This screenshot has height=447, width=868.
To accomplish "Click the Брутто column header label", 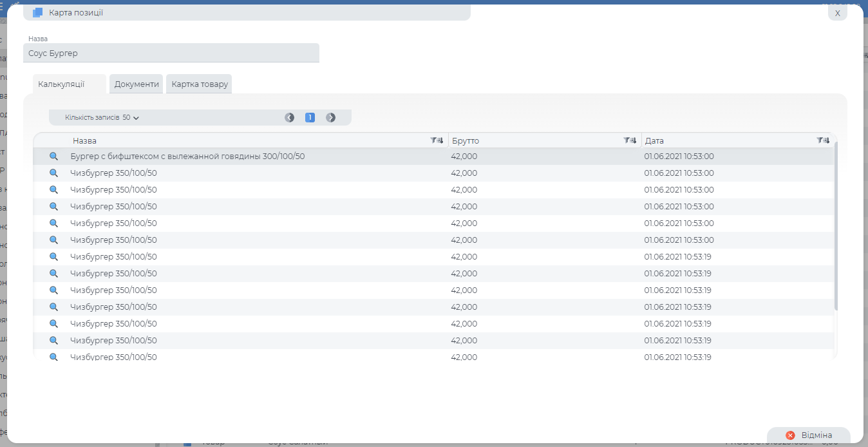I will 466,141.
